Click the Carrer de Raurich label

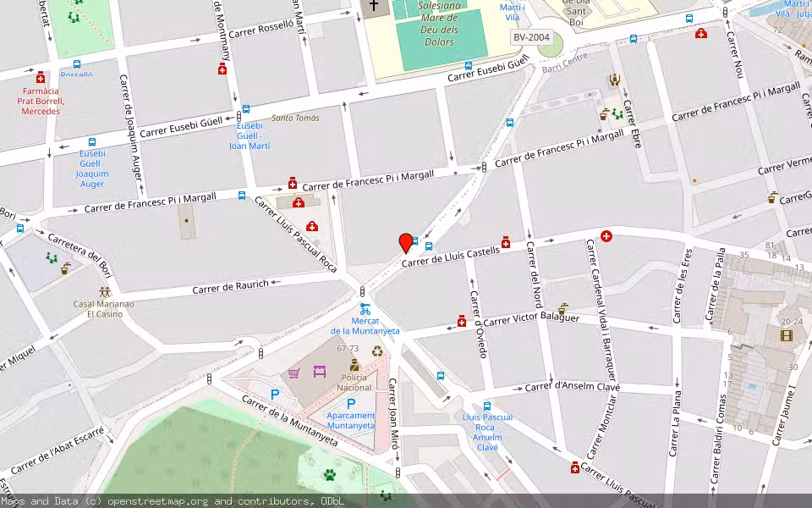pyautogui.click(x=230, y=287)
